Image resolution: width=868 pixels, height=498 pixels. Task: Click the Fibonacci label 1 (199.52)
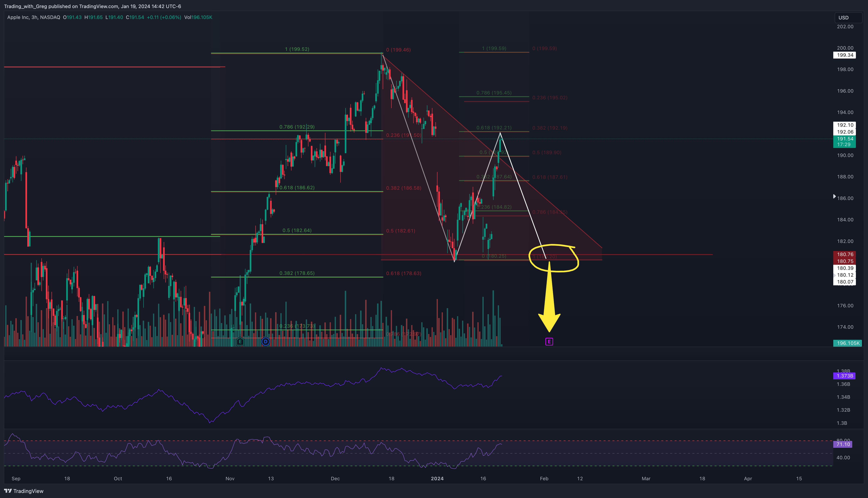coord(297,49)
